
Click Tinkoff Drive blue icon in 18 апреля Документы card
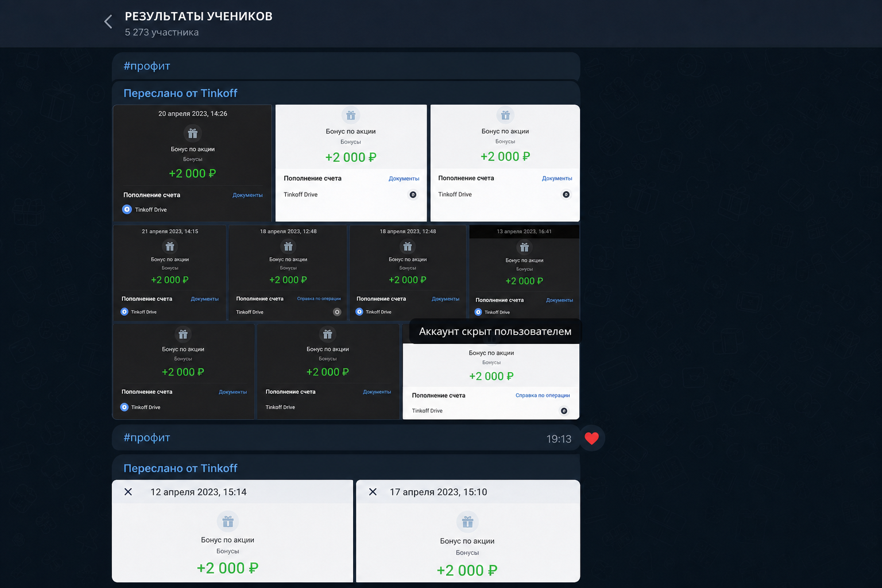pos(359,312)
